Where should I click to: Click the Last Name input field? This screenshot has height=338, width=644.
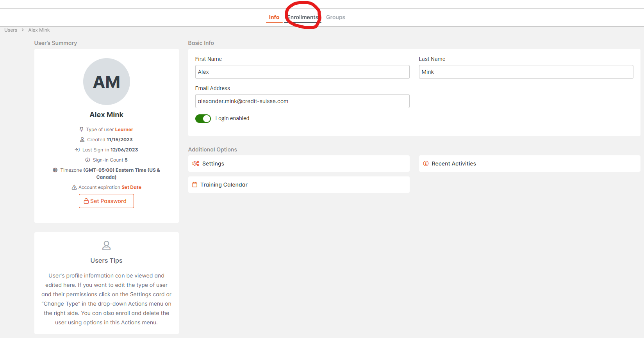coord(526,72)
